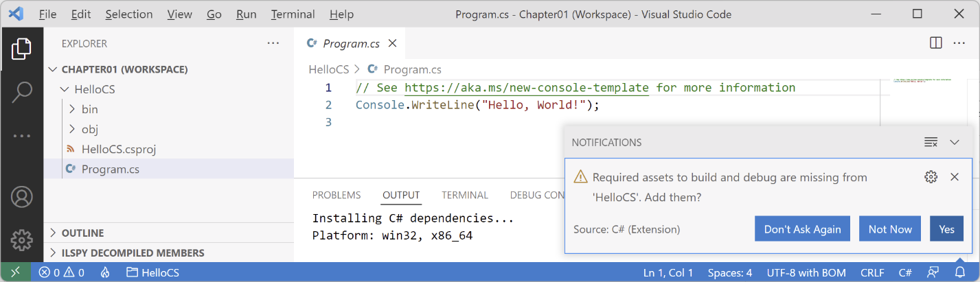
Task: Change language mode via C# indicator
Action: [x=905, y=272]
